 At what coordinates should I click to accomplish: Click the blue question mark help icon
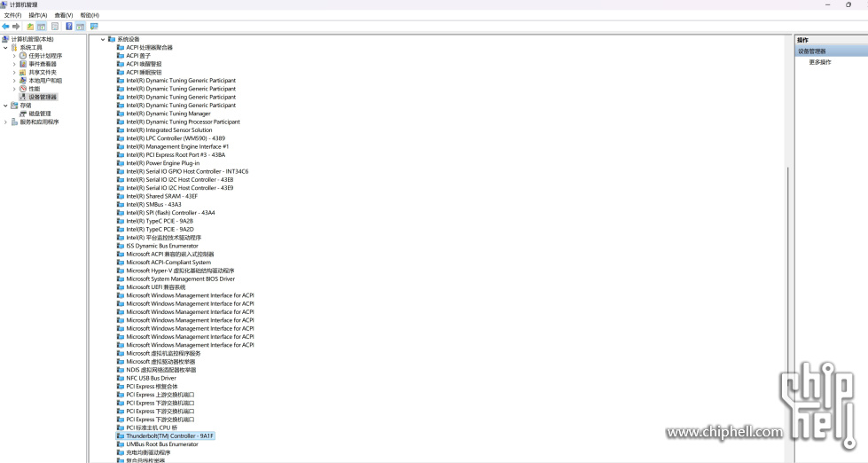[x=69, y=27]
